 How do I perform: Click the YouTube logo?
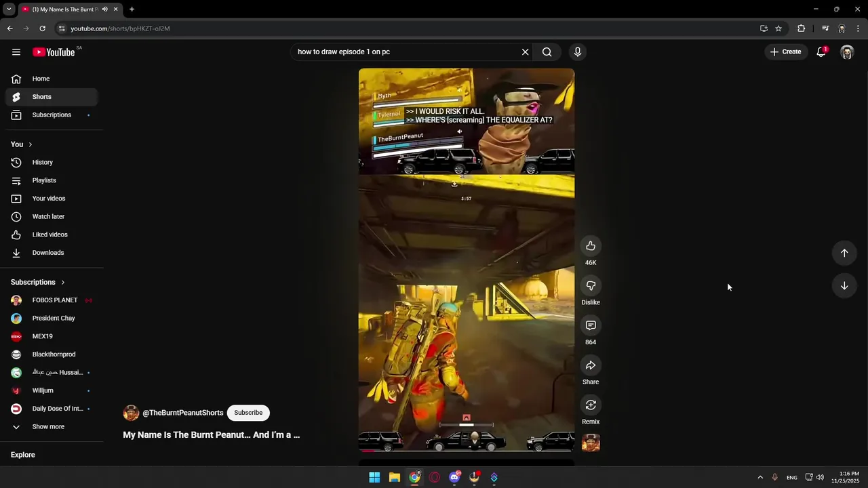(54, 52)
